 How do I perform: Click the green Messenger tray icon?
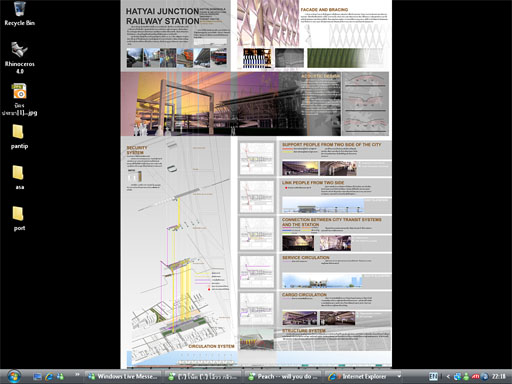[466, 377]
